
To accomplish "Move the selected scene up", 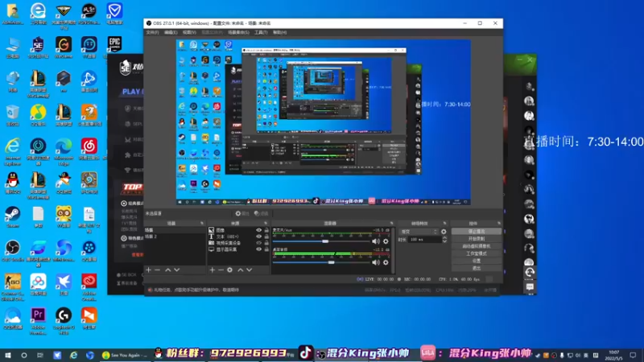I will click(x=168, y=270).
